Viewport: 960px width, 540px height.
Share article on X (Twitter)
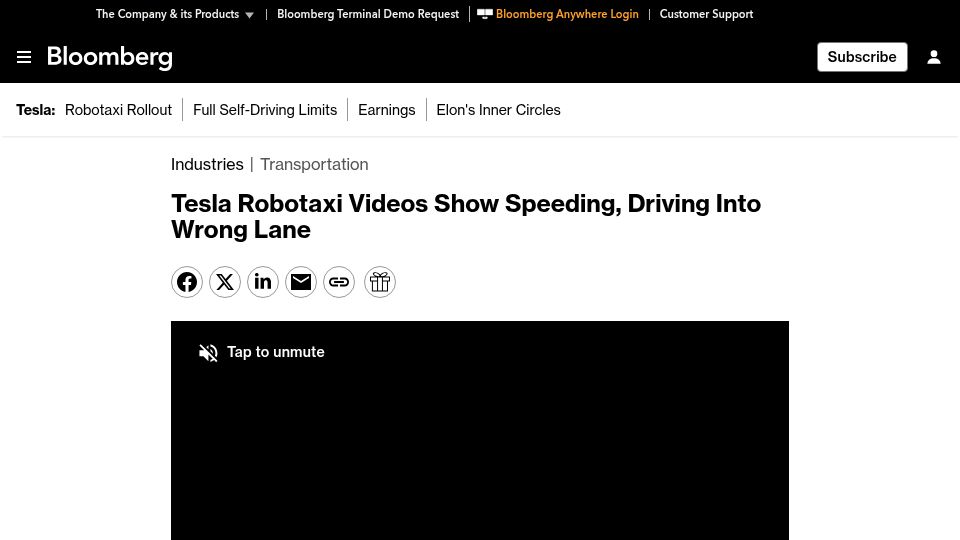click(225, 282)
